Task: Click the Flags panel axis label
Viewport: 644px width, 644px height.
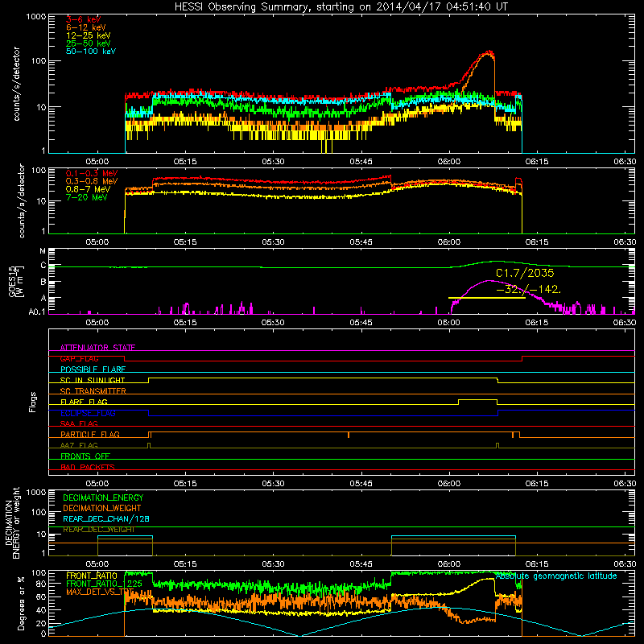Action: [x=33, y=402]
